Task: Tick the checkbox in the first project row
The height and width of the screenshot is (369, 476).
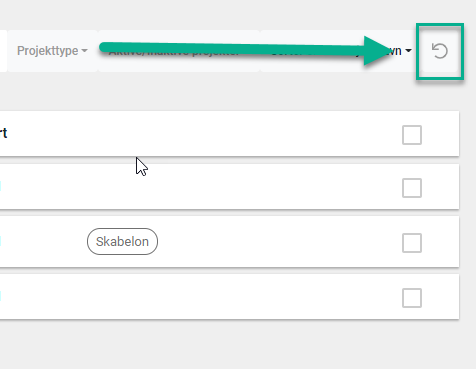Action: (x=412, y=135)
